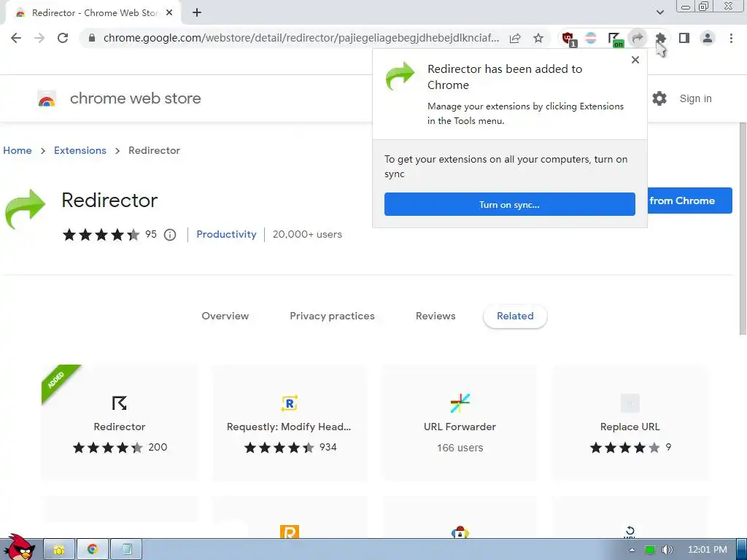The height and width of the screenshot is (560, 747).
Task: Click the volume speaker tray icon
Action: click(x=667, y=550)
